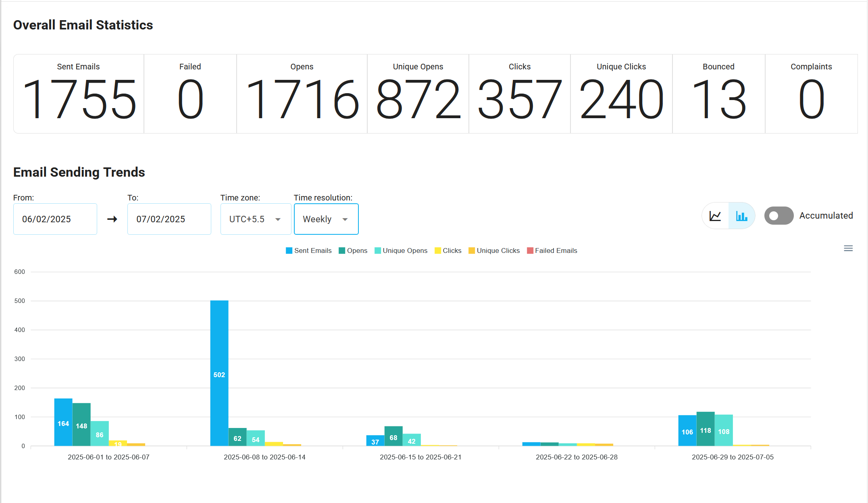Expand the UTC+5.5 selector chevron
The height and width of the screenshot is (503, 868).
pos(278,219)
